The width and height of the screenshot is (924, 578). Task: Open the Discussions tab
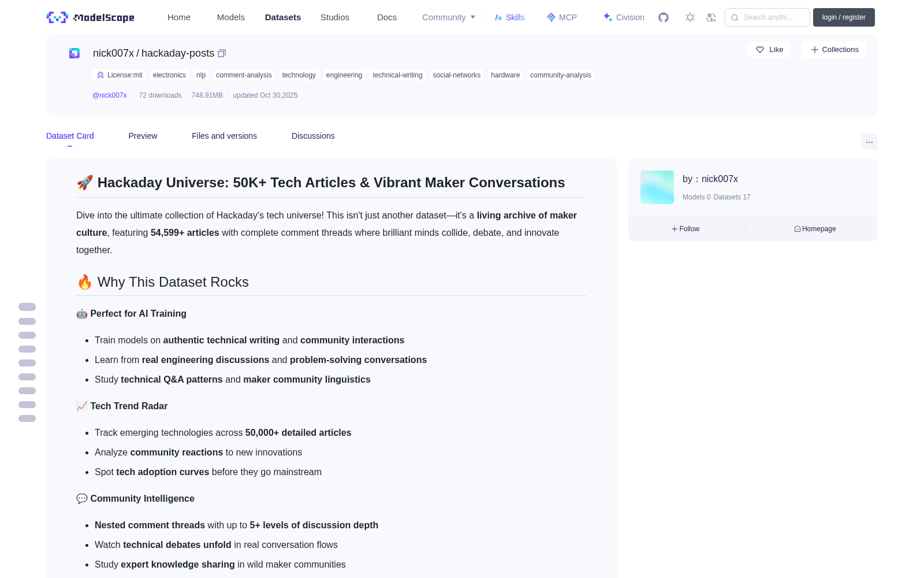tap(313, 136)
